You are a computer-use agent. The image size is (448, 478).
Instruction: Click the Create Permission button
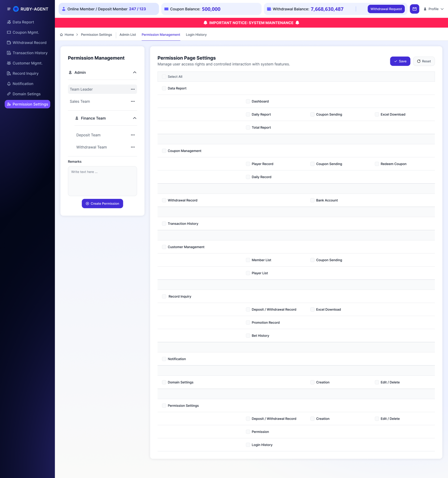103,204
